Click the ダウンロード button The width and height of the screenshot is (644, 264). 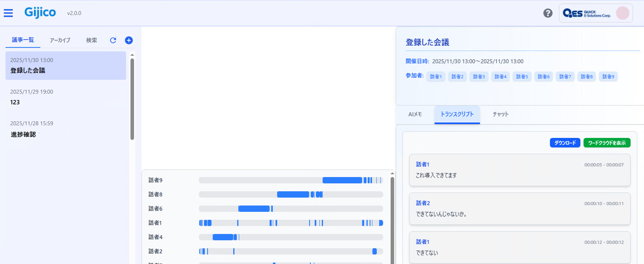tap(565, 143)
